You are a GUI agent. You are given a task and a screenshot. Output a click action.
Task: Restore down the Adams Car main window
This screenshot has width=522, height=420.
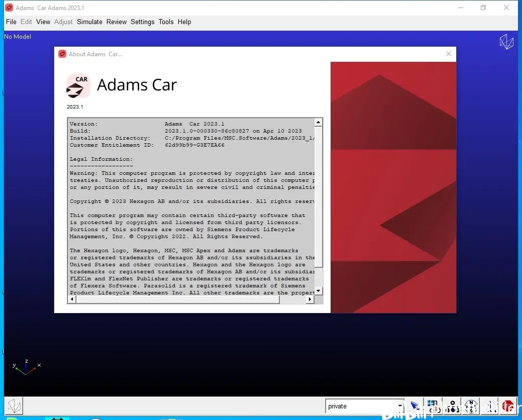(x=483, y=8)
